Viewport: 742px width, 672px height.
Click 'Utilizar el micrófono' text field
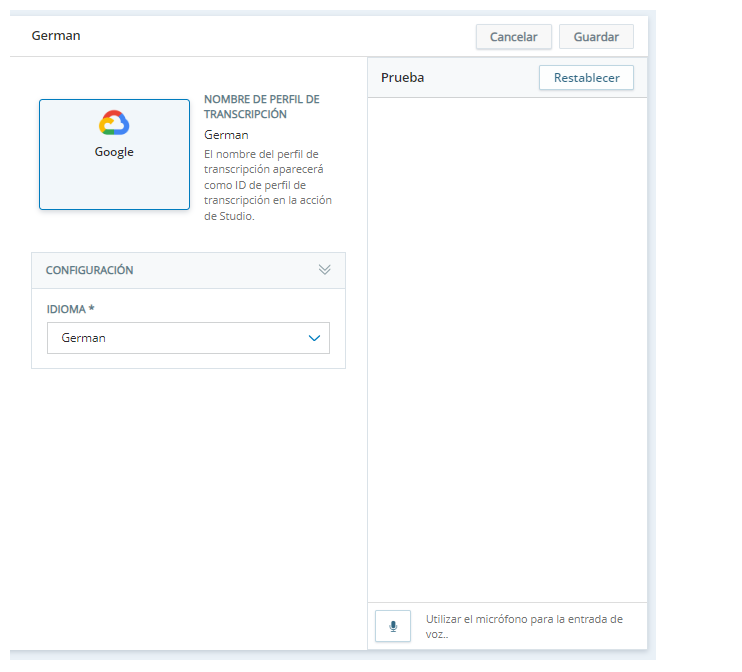click(x=524, y=627)
